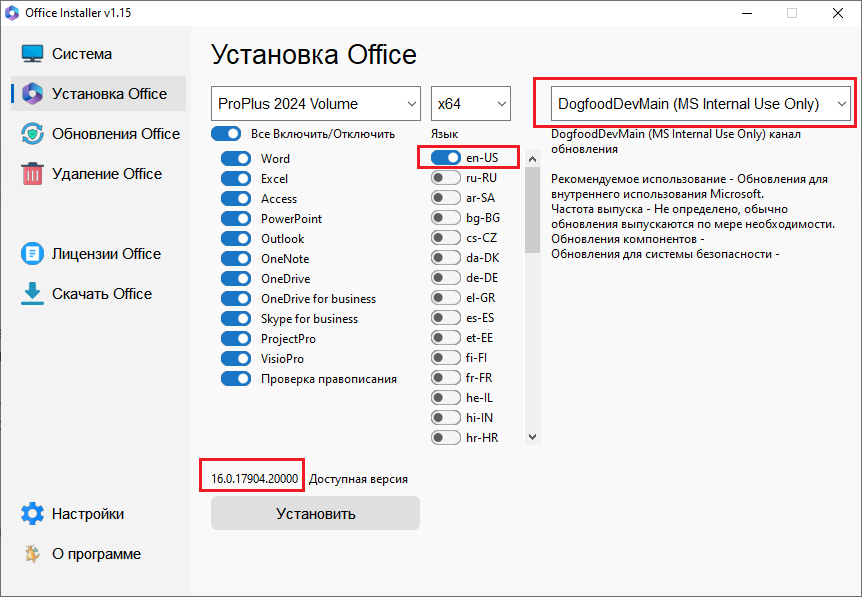The height and width of the screenshot is (597, 862).
Task: Click the Лицензии Office document icon
Action: coord(32,254)
